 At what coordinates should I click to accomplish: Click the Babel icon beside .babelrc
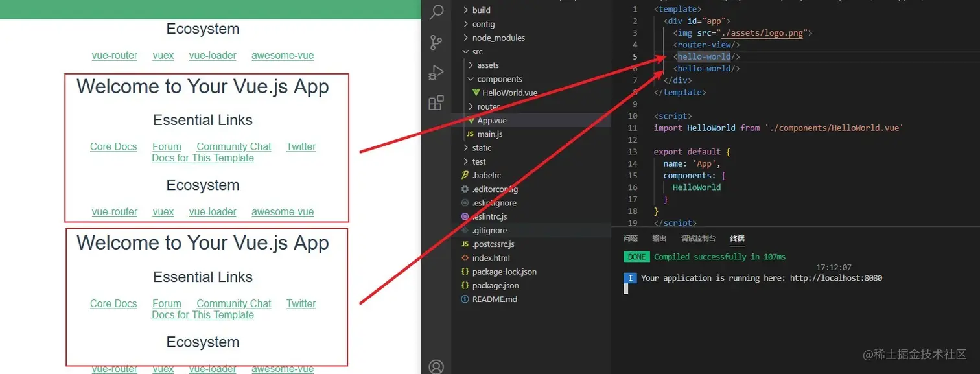coord(465,176)
